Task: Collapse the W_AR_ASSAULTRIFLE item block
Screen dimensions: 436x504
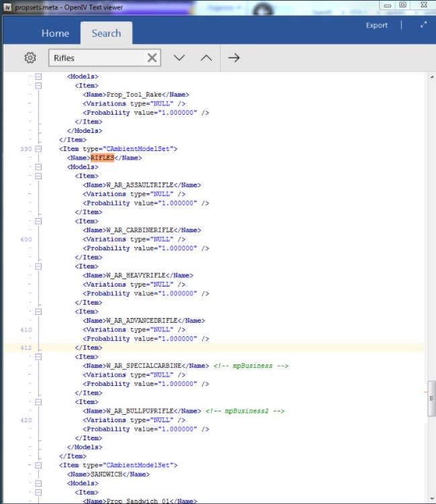Action: pyautogui.click(x=38, y=176)
